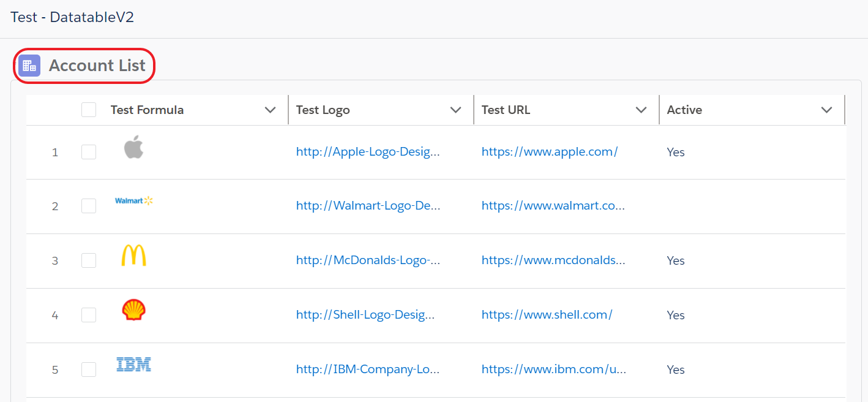The height and width of the screenshot is (402, 868).
Task: Click the Account List building icon
Action: pos(29,66)
